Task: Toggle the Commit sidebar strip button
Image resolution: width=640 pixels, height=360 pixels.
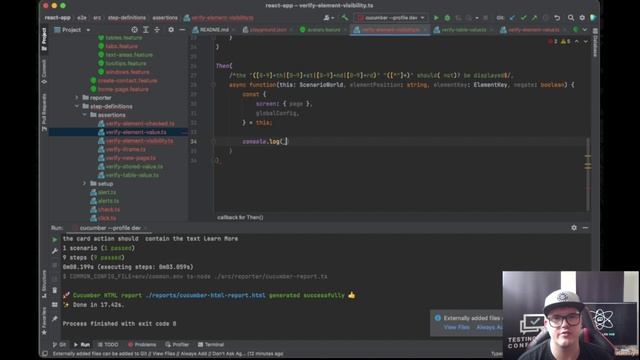Action: point(44,72)
